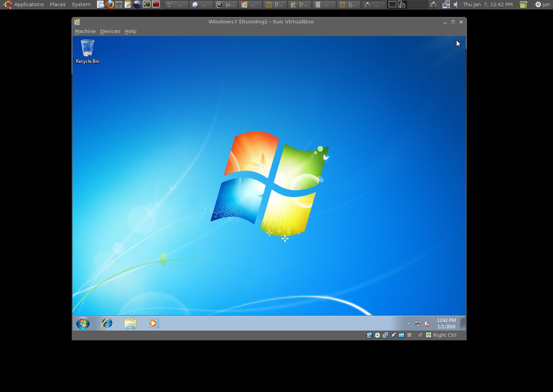
Task: Unmute the volume icon in the tray
Action: pos(427,323)
